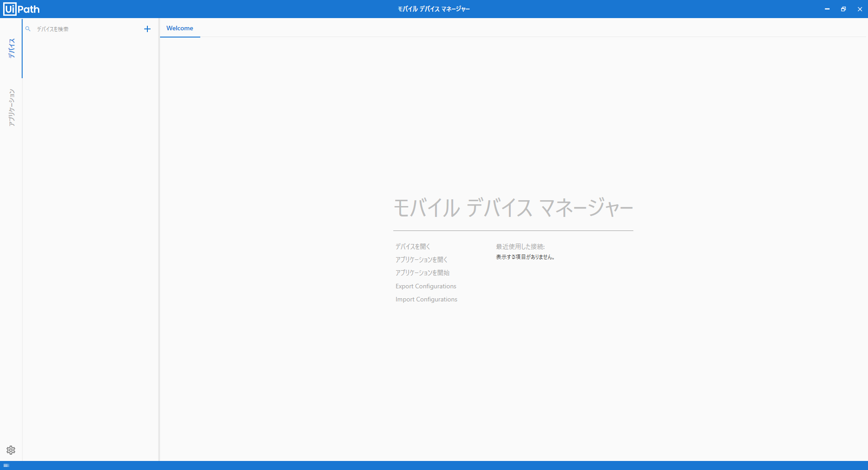Switch to the アプリケーション sidebar tab
868x470 pixels.
coord(11,108)
